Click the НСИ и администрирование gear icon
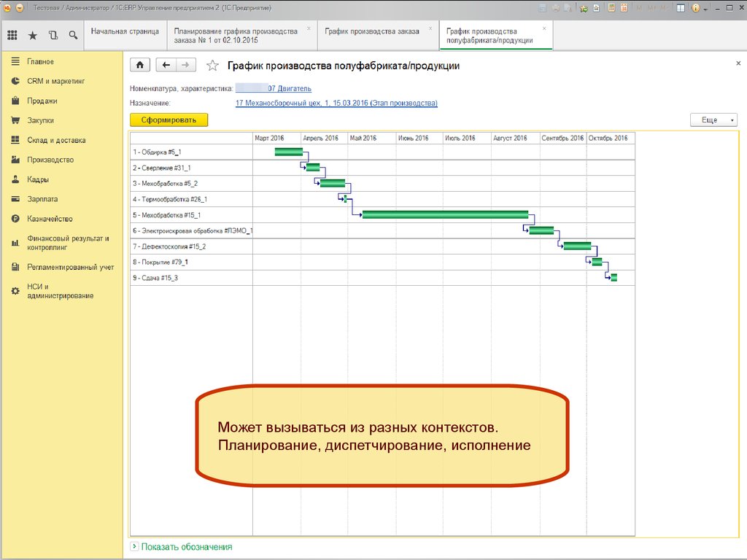This screenshot has height=560, width=747. [x=15, y=291]
